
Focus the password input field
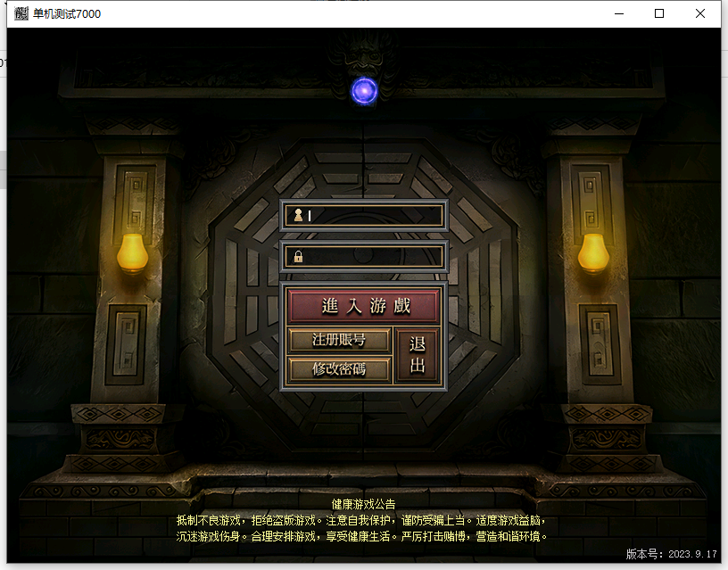click(x=363, y=256)
